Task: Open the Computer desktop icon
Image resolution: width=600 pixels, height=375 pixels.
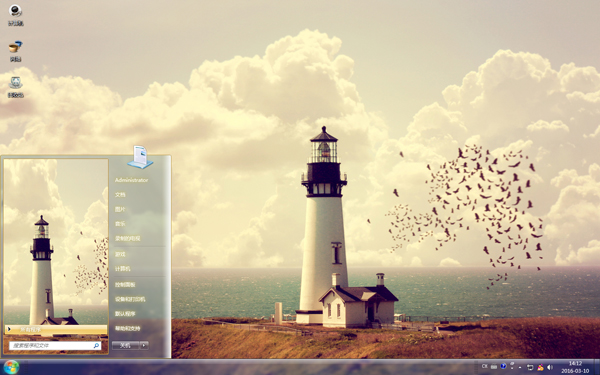Action: pos(15,15)
